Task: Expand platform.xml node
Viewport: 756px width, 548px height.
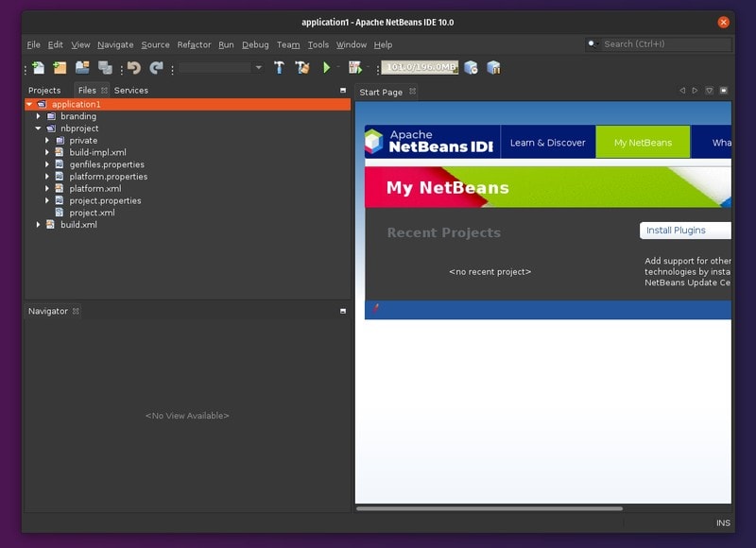Action: click(46, 188)
